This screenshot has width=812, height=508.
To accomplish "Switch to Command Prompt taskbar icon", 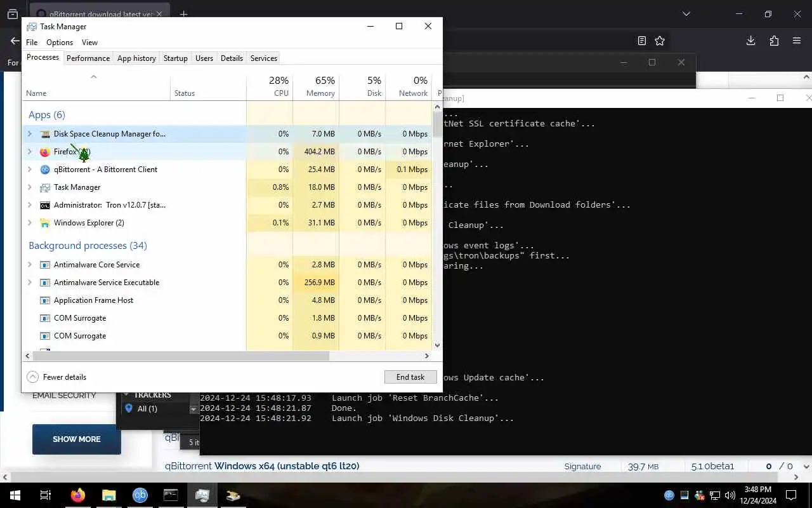I will tap(171, 495).
